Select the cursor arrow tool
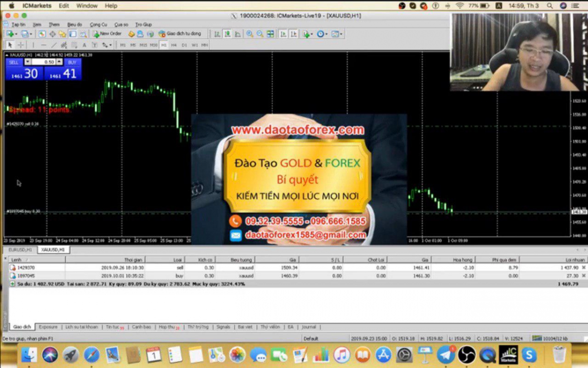Screen dimensions: 588x368 tap(10, 45)
